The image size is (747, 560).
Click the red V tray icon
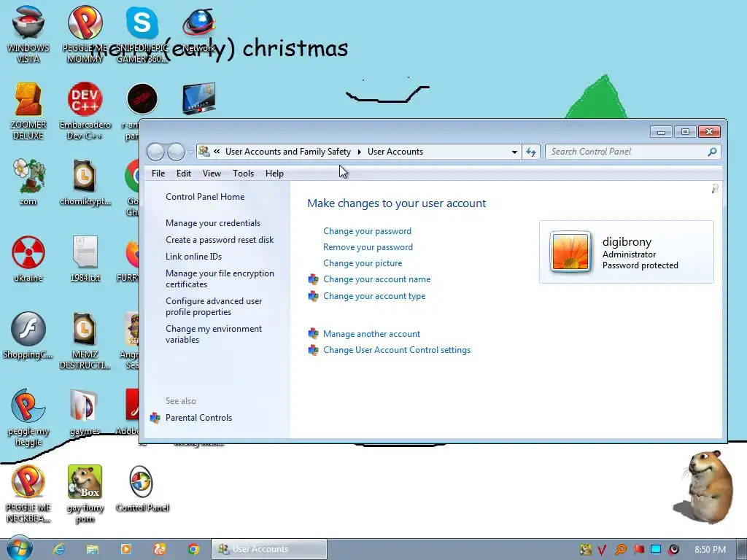602,550
